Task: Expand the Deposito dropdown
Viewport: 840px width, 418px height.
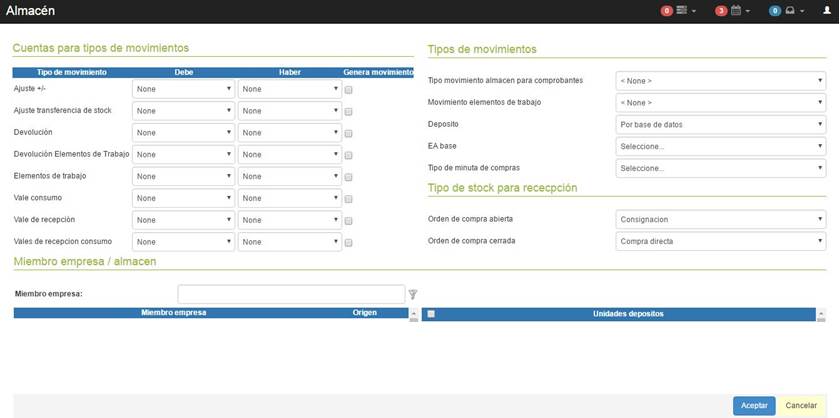Action: click(721, 124)
